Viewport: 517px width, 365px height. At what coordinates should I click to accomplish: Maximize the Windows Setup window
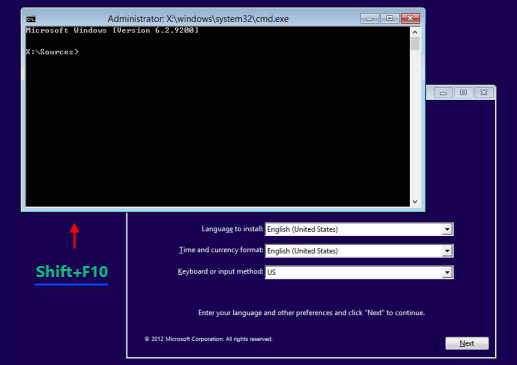pyautogui.click(x=463, y=92)
